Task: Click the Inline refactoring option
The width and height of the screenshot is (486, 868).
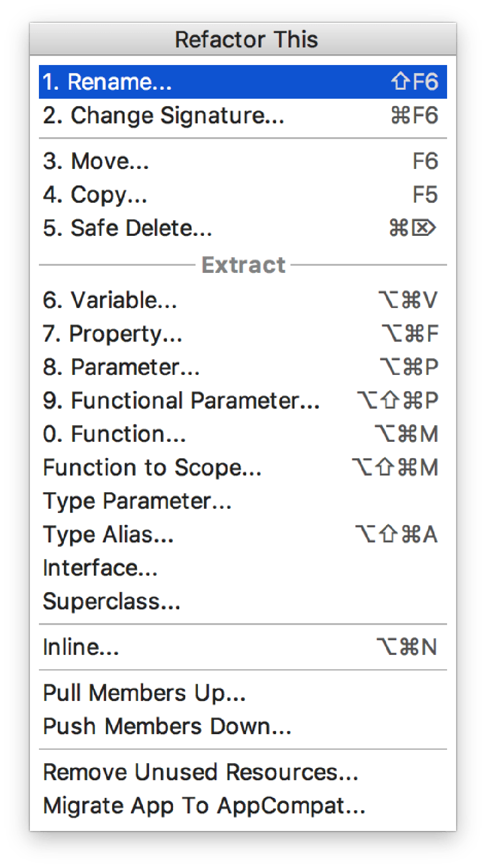Action: [x=81, y=647]
